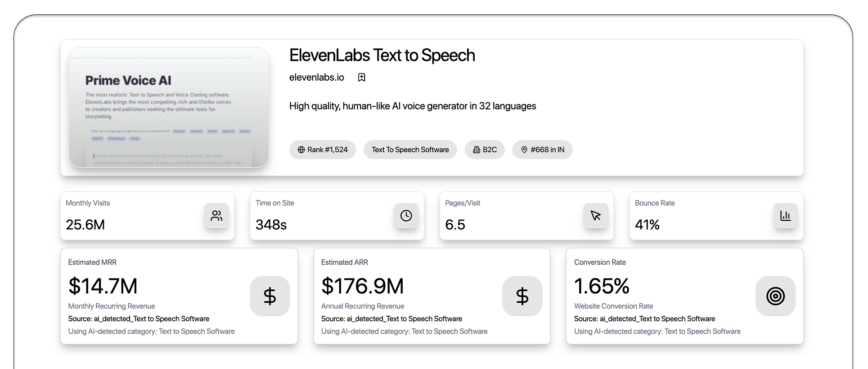The image size is (868, 369).
Task: Click the target icon in Conversion Rate
Action: click(775, 296)
